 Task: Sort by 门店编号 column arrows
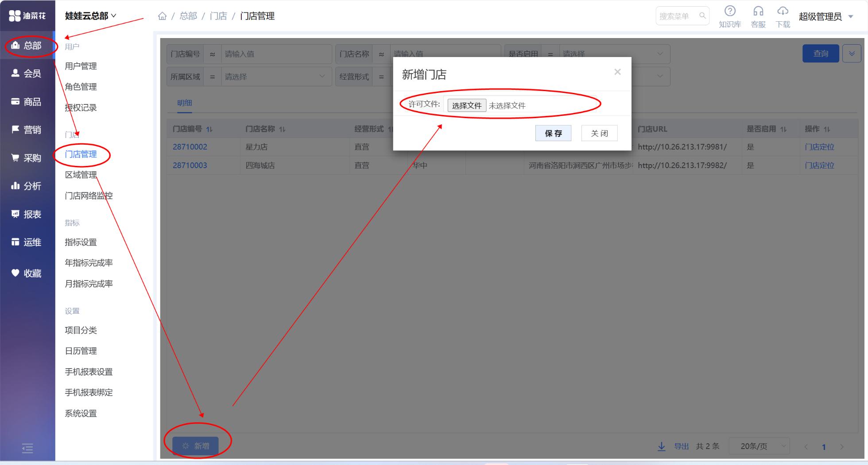[x=209, y=129]
